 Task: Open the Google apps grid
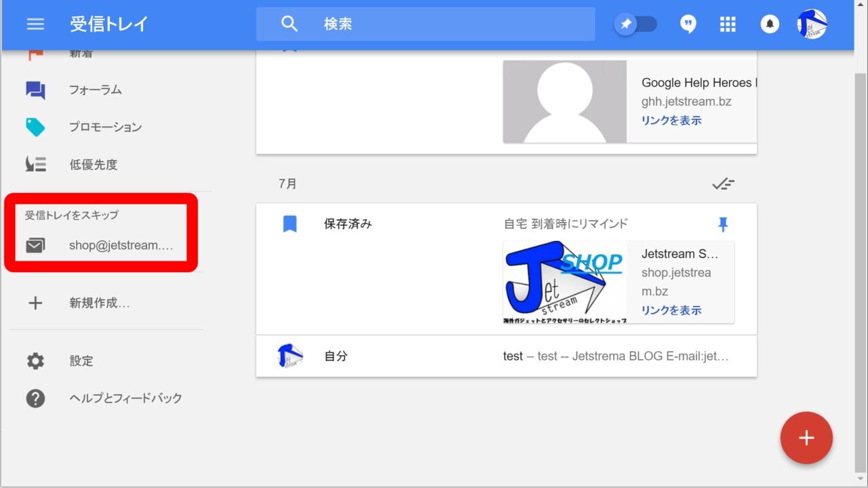[728, 24]
